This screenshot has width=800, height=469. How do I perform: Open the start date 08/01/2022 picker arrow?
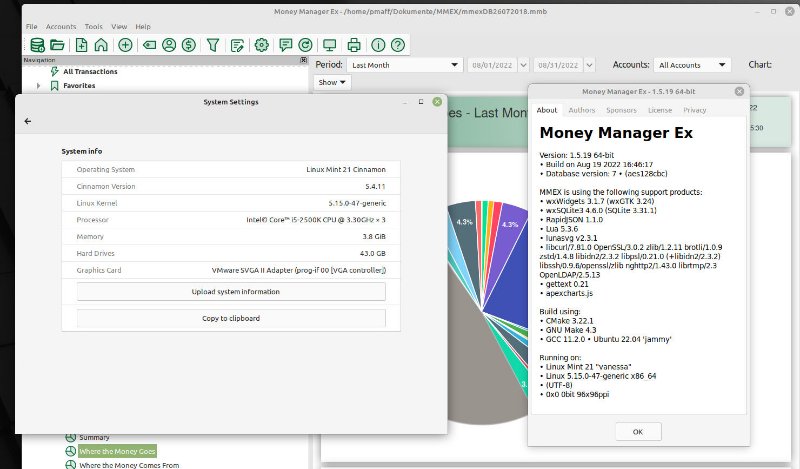coord(523,65)
